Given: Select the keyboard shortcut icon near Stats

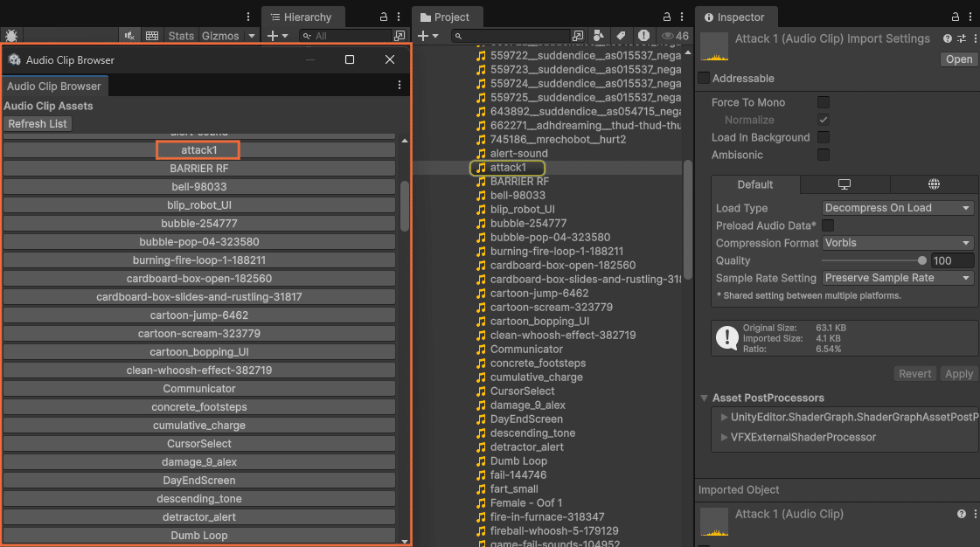Looking at the screenshot, I should point(152,36).
